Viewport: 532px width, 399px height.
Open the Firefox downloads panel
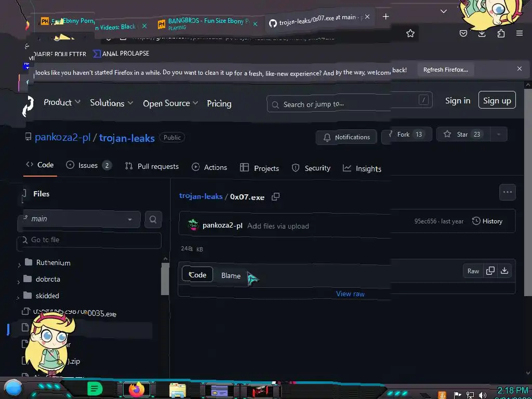[x=482, y=33]
